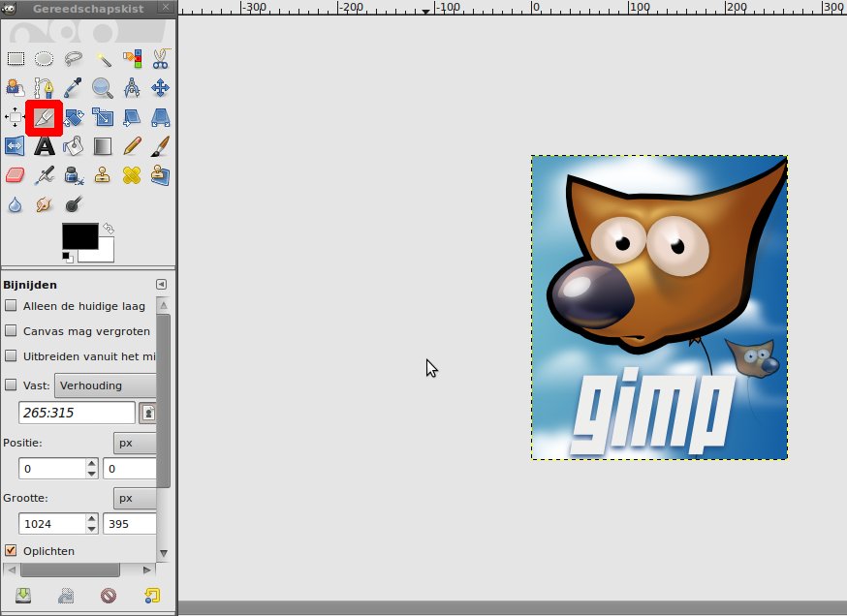Choose the Zoom magnifier tool
Image resolution: width=847 pixels, height=616 pixels.
click(103, 87)
